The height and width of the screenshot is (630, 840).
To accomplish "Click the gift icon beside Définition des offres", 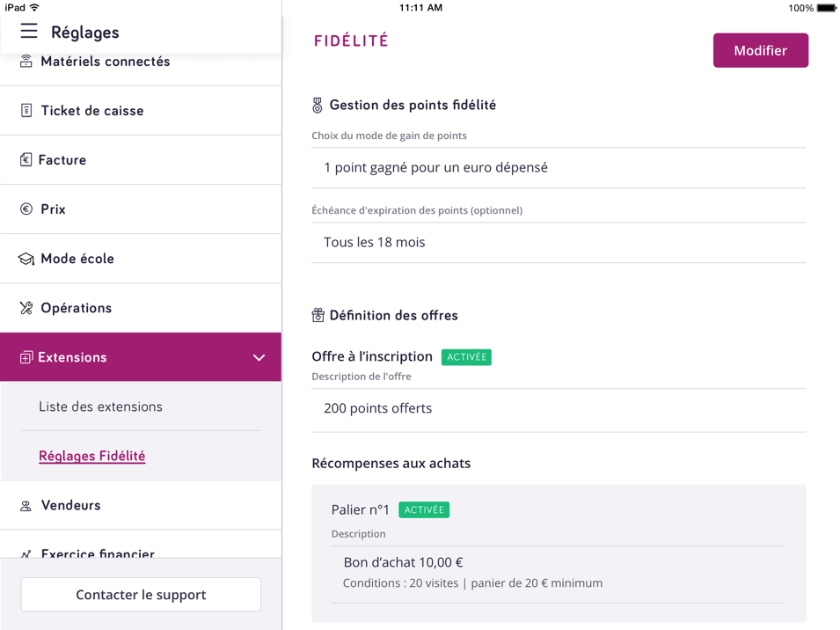I will click(316, 314).
